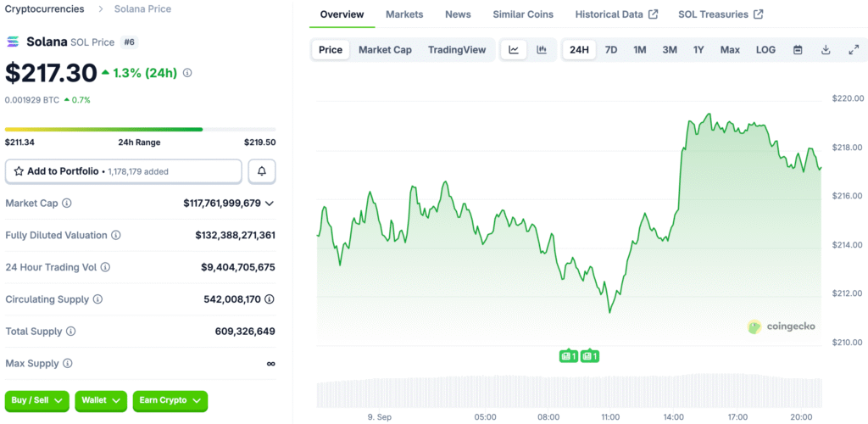Download the chart data
The image size is (868, 424).
pos(826,50)
